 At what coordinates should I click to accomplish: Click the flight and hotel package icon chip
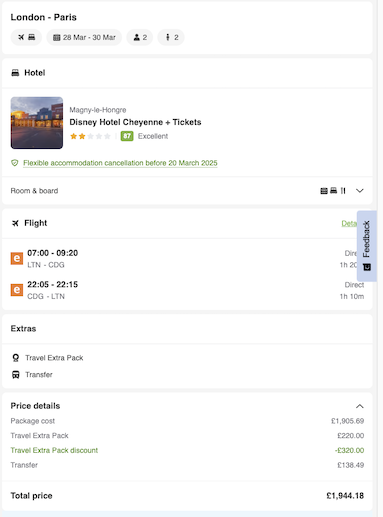coord(26,37)
